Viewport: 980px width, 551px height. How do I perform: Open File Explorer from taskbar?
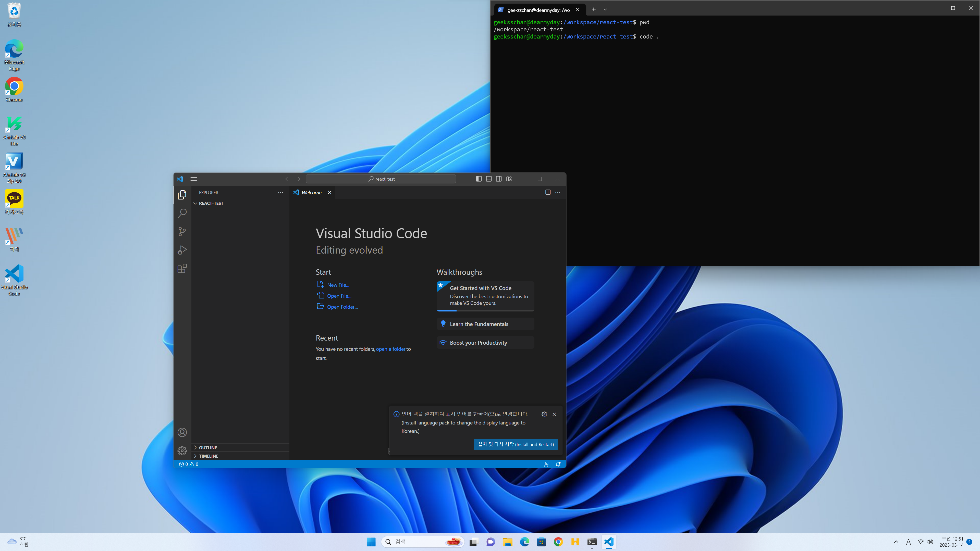point(508,542)
